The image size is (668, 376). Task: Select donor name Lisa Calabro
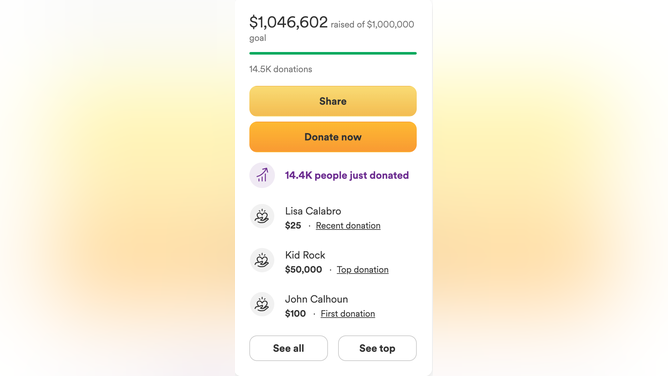coord(313,211)
